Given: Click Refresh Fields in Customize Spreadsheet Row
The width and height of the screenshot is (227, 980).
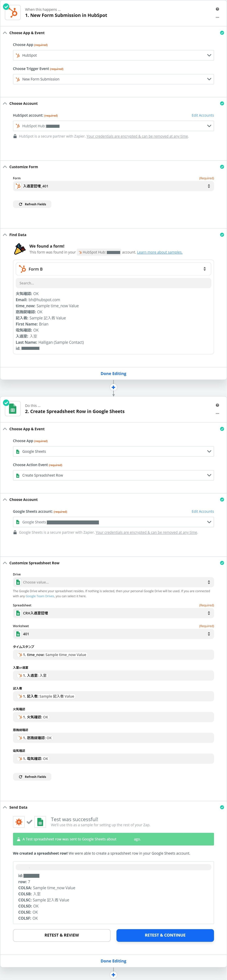Looking at the screenshot, I should (x=32, y=777).
